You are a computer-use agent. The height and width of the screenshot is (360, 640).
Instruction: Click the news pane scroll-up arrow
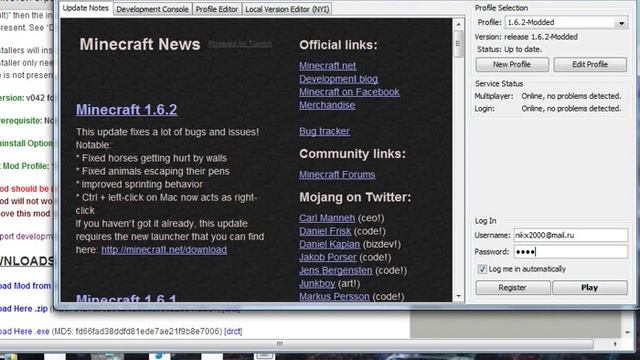click(458, 24)
